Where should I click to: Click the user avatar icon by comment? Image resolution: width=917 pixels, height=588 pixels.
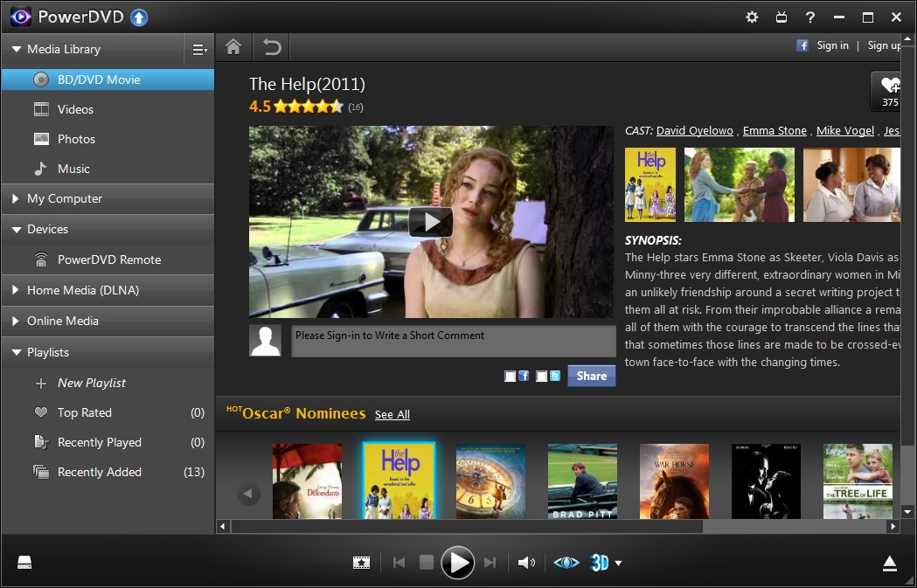266,341
